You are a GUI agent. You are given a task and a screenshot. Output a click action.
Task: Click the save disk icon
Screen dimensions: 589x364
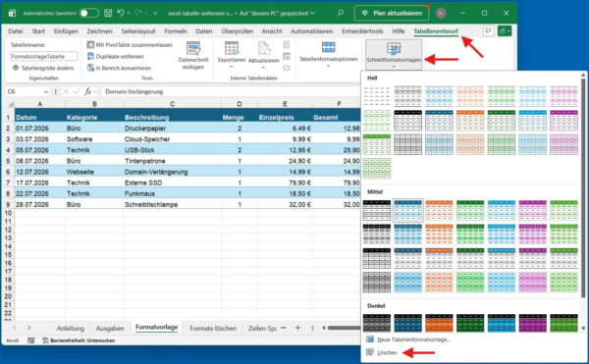108,13
